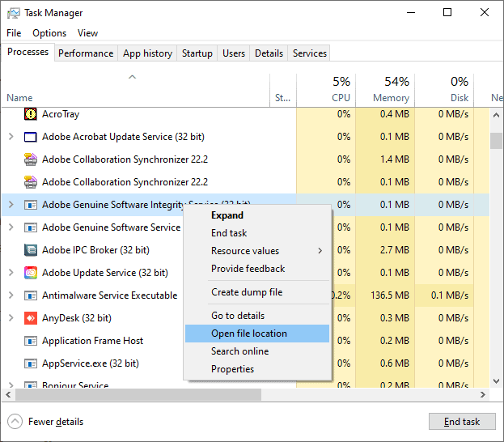Choose Open file location
The image size is (504, 442).
pos(257,334)
